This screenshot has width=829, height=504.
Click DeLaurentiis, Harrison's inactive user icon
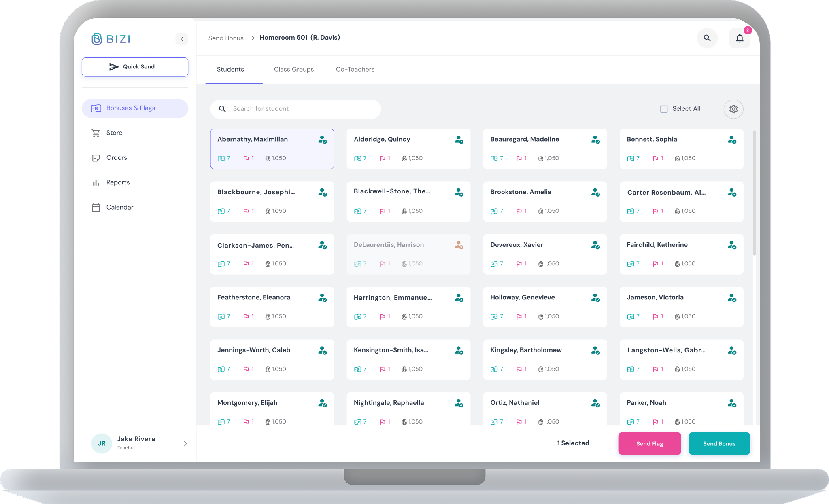(x=459, y=245)
